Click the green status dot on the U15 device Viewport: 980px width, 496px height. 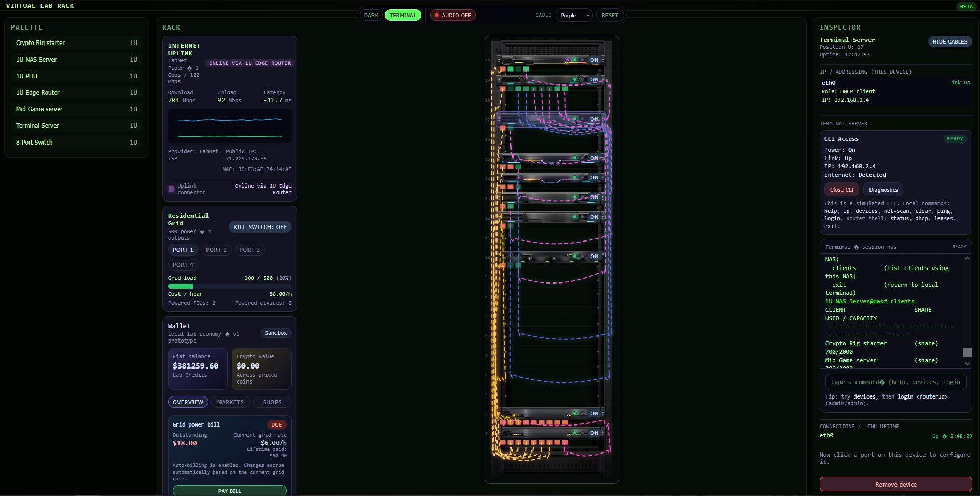(x=575, y=158)
